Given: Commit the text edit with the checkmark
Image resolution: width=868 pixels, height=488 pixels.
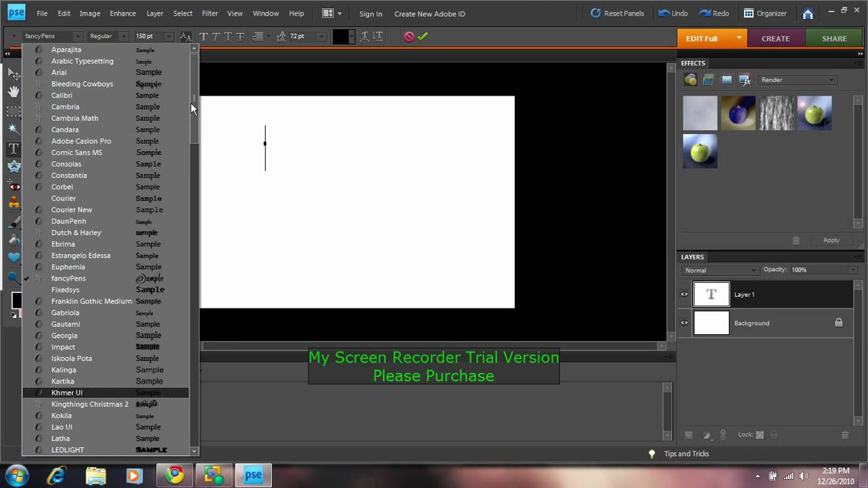Looking at the screenshot, I should [422, 37].
